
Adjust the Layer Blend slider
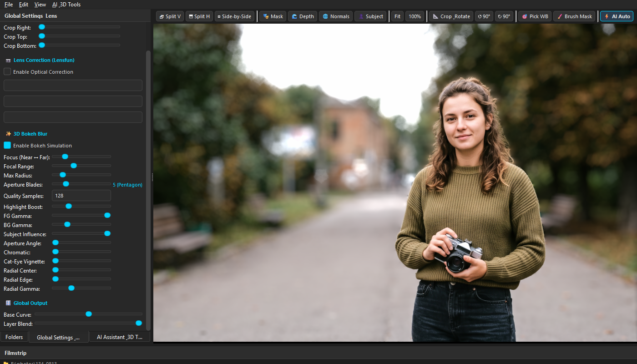pos(89,323)
